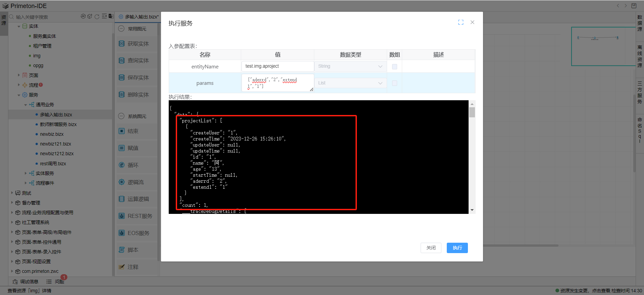Select the 保存实体 palette icon

point(122,77)
